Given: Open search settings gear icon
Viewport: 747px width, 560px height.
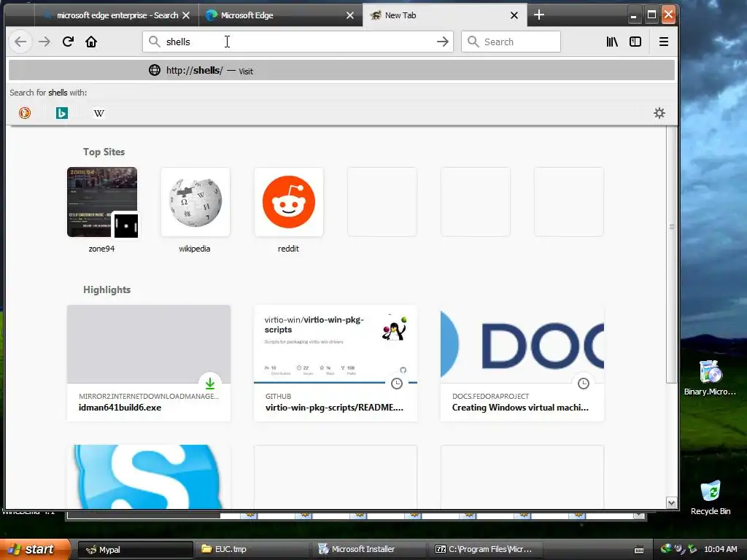Looking at the screenshot, I should pos(659,113).
